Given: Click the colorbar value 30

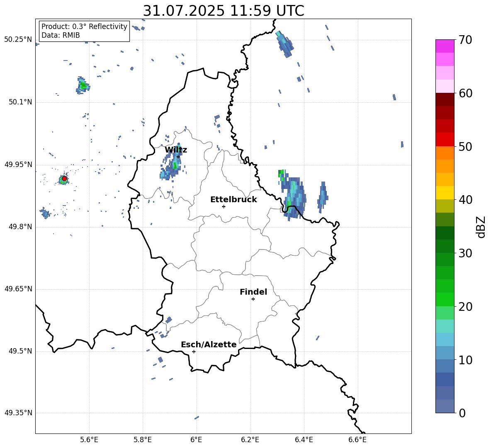Looking at the screenshot, I should point(465,253).
